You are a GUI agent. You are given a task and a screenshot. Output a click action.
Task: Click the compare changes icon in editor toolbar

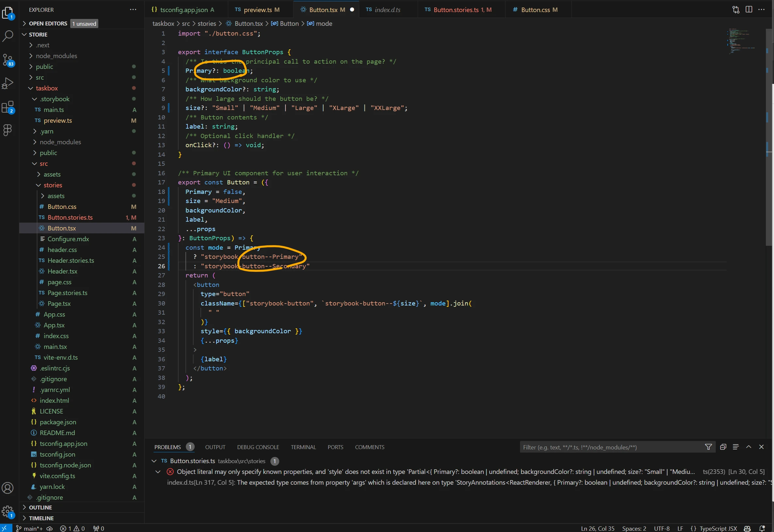point(736,10)
